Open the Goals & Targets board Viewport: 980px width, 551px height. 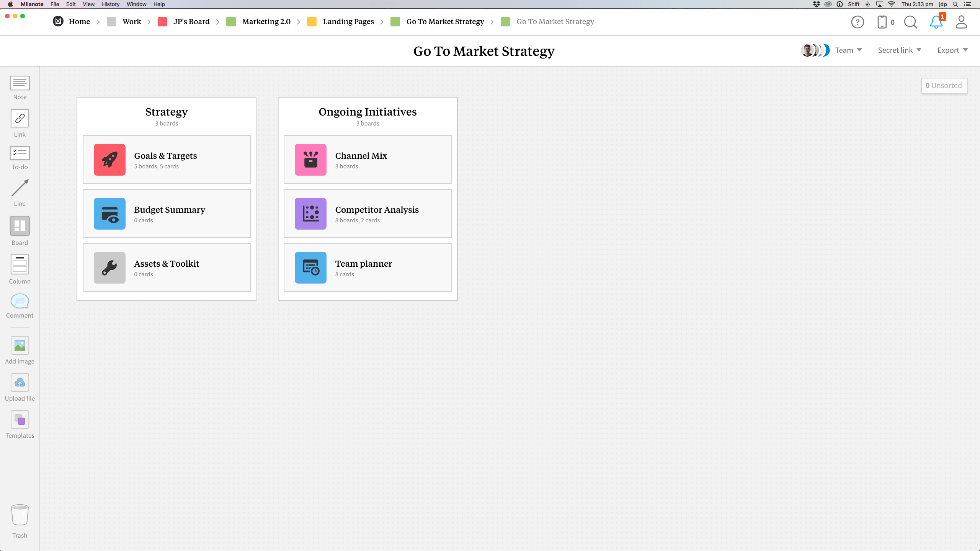point(166,160)
